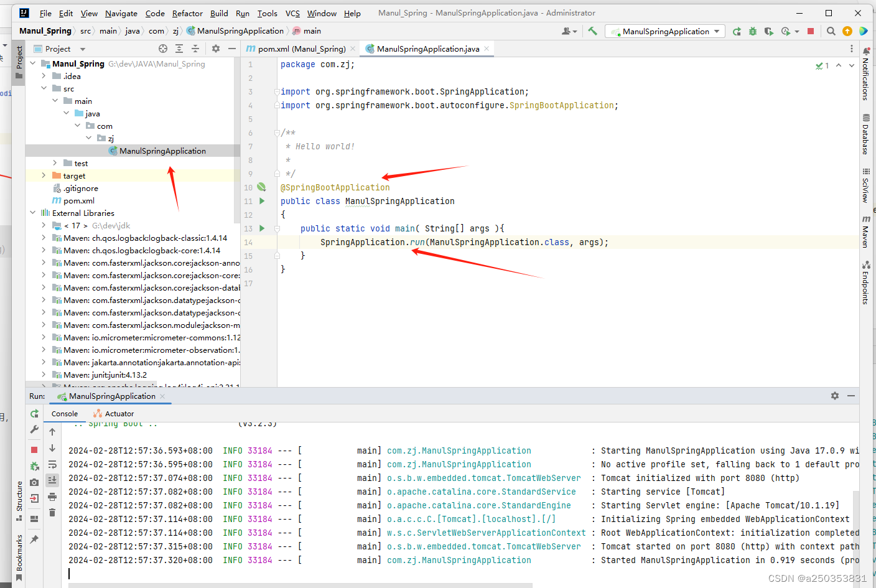Hide the Project tool window
Screen dimensions: 876x588
(232, 49)
